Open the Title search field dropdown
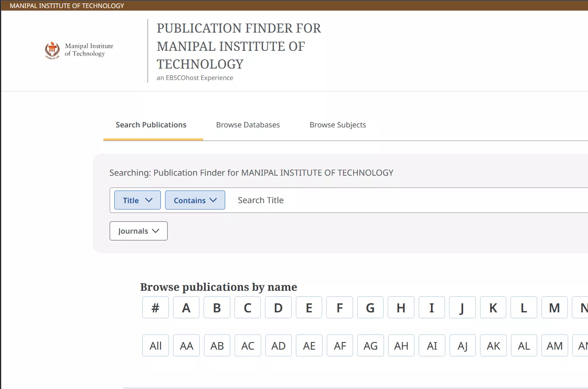Screen dimensions: 588x389 (x=137, y=200)
